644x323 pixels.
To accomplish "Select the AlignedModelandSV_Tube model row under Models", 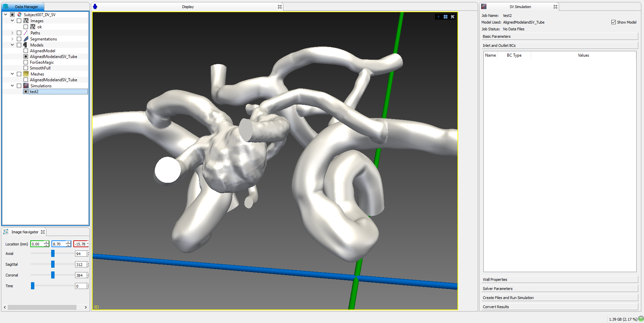I will tap(54, 56).
